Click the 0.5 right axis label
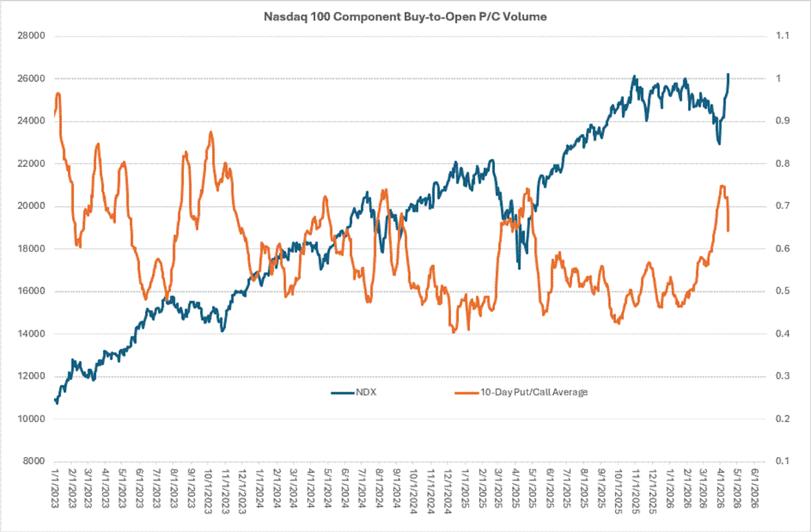 (783, 291)
